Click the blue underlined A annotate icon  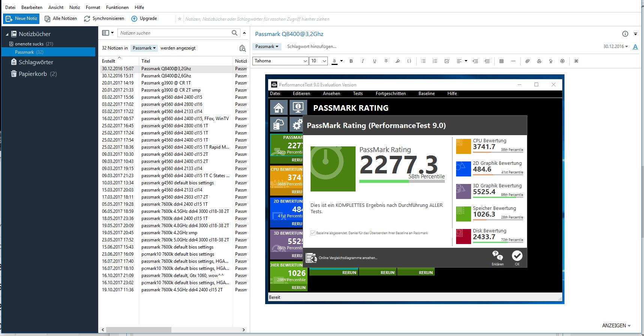[635, 47]
